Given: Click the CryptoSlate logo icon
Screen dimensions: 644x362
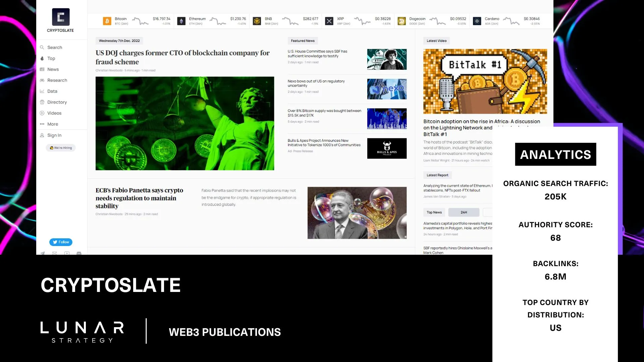Looking at the screenshot, I should 61,17.
